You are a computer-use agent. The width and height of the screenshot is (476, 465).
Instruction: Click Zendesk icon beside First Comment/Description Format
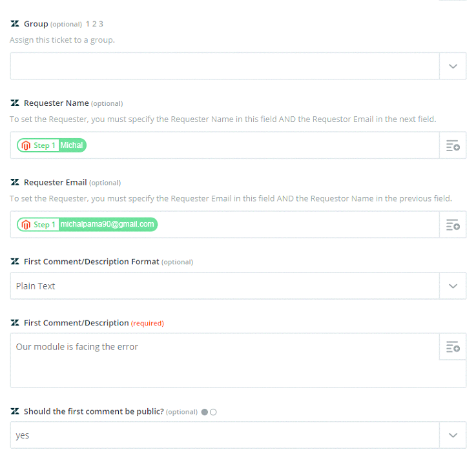coord(15,262)
